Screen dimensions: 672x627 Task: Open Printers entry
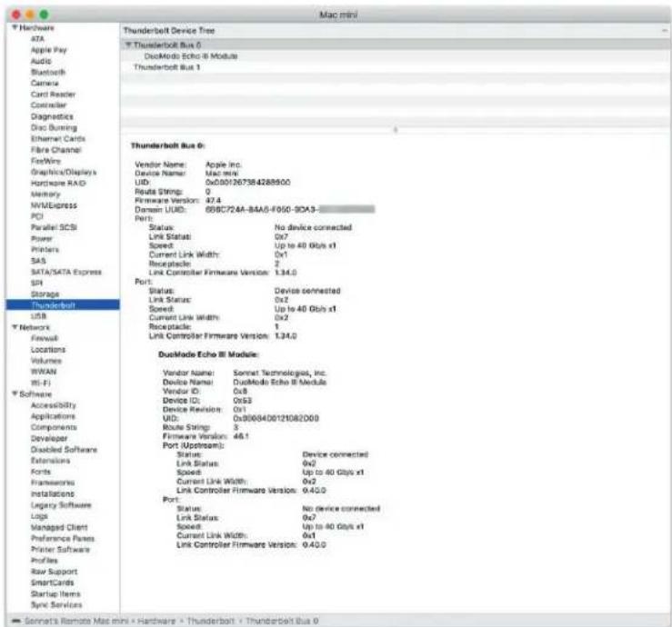tap(45, 249)
